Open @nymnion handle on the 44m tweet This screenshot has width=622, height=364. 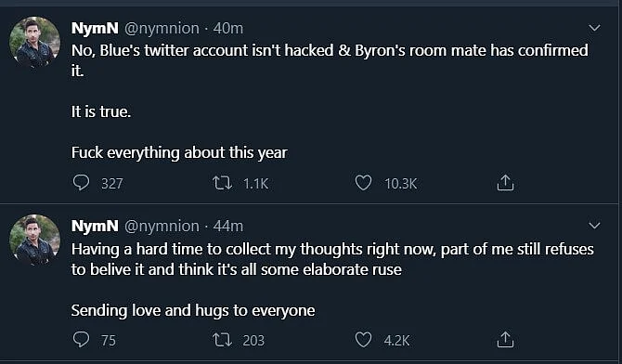coord(162,226)
